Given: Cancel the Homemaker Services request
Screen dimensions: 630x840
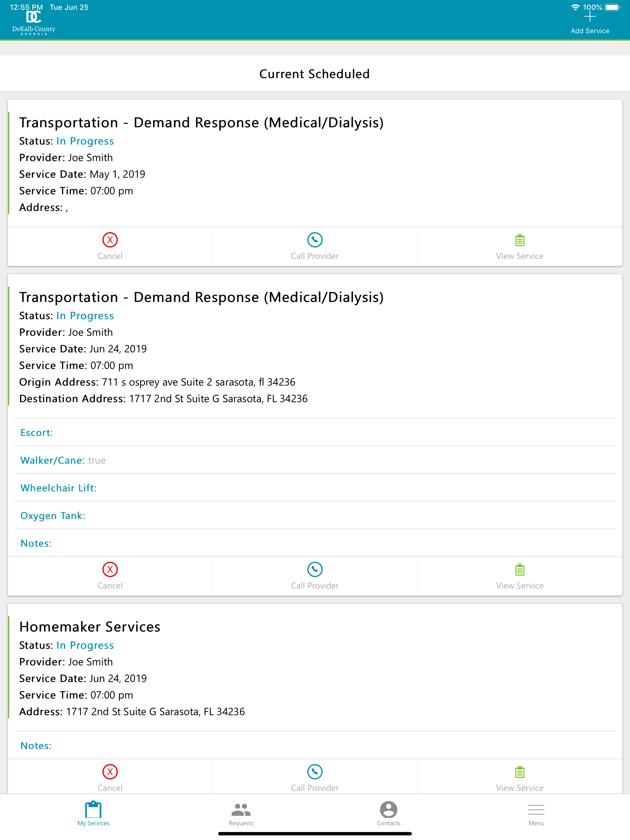Looking at the screenshot, I should pyautogui.click(x=110, y=778).
